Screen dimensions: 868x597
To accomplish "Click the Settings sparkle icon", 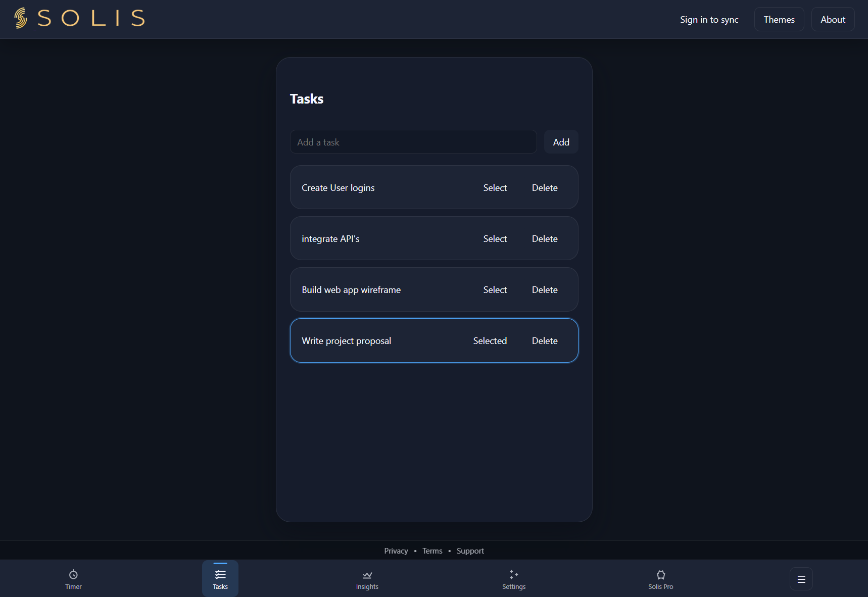I will pyautogui.click(x=513, y=574).
